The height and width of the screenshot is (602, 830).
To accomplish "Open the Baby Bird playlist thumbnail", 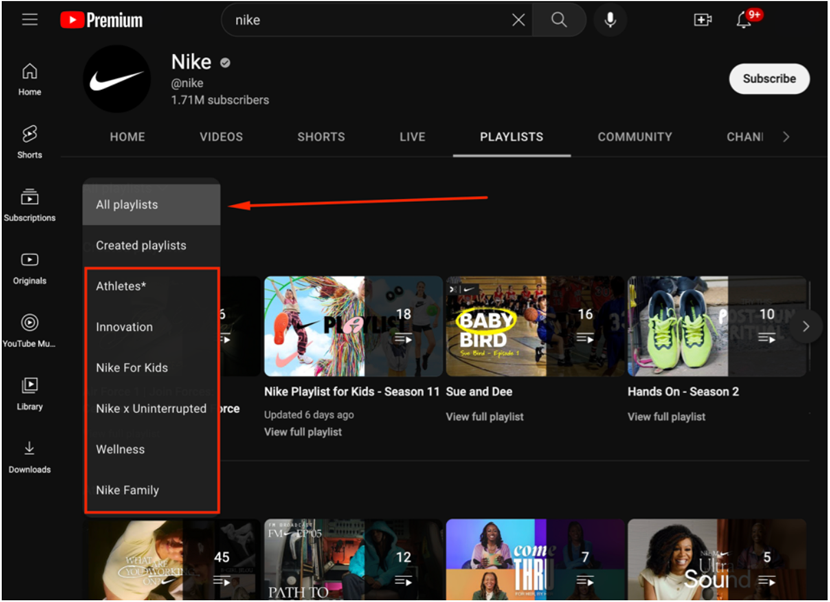I will (535, 326).
